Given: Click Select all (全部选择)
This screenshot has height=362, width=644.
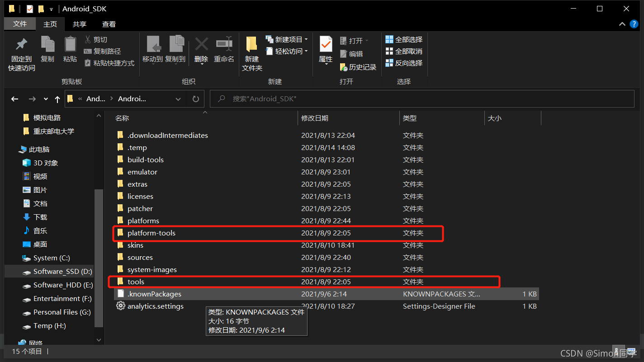Looking at the screenshot, I should click(x=404, y=40).
